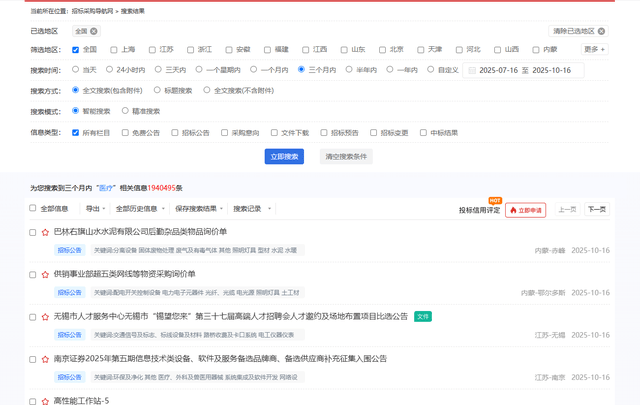Viewport: 640px width, 405px height.
Task: Click the calendar icon in date range
Action: [x=471, y=70]
